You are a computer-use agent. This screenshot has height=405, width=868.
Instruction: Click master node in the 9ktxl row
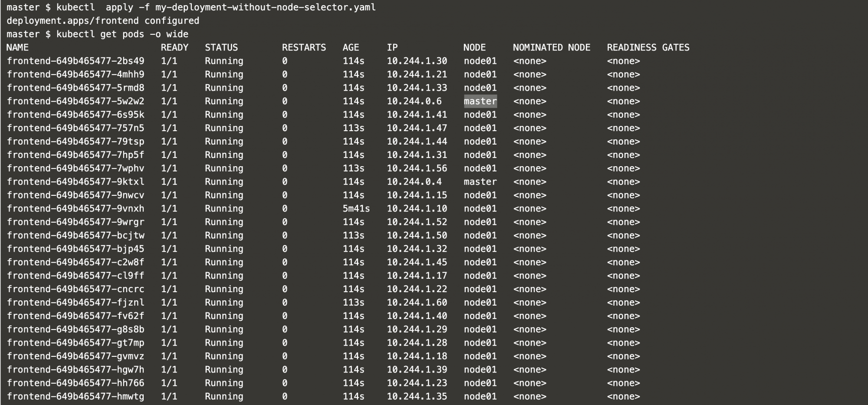pos(480,182)
